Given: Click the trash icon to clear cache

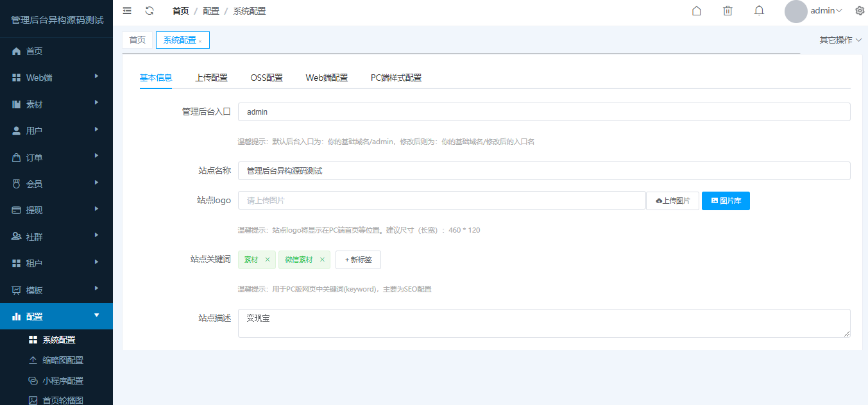Looking at the screenshot, I should coord(727,10).
